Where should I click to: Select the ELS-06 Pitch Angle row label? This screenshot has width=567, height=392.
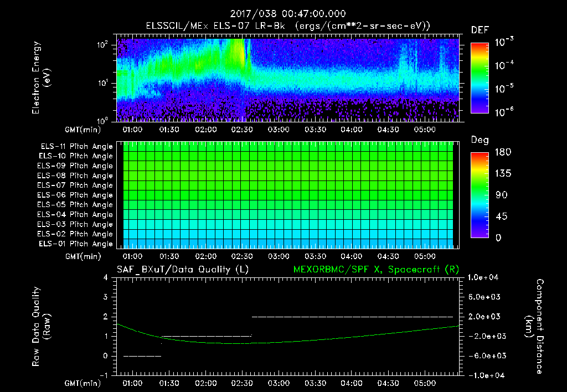(x=75, y=195)
